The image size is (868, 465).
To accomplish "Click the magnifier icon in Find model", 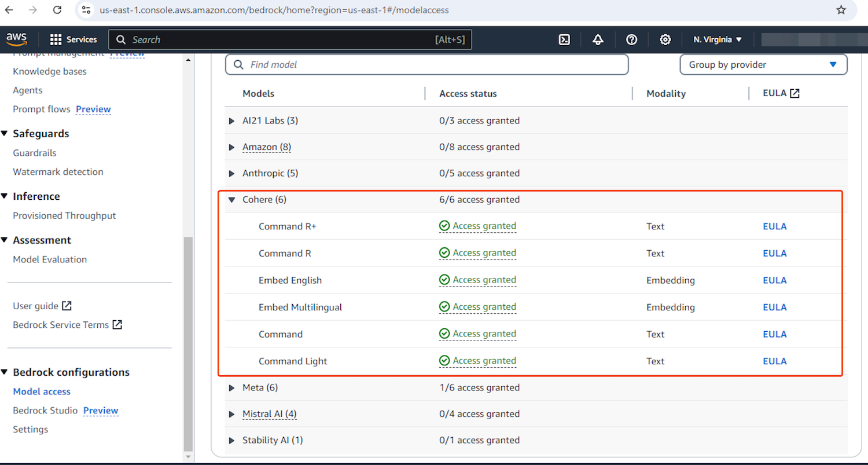I will 238,64.
